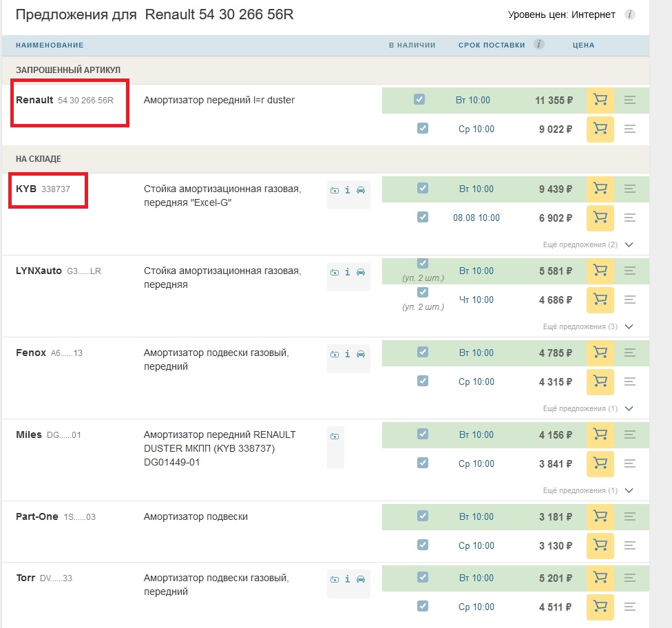The width and height of the screenshot is (672, 628).
Task: Toggle the availability checkbox for the 5 201 ₽ offer
Action: [x=423, y=577]
